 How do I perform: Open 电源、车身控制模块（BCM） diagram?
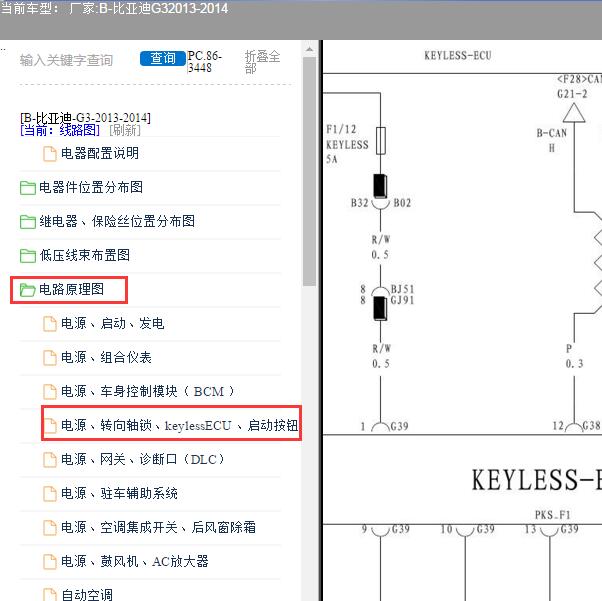148,391
